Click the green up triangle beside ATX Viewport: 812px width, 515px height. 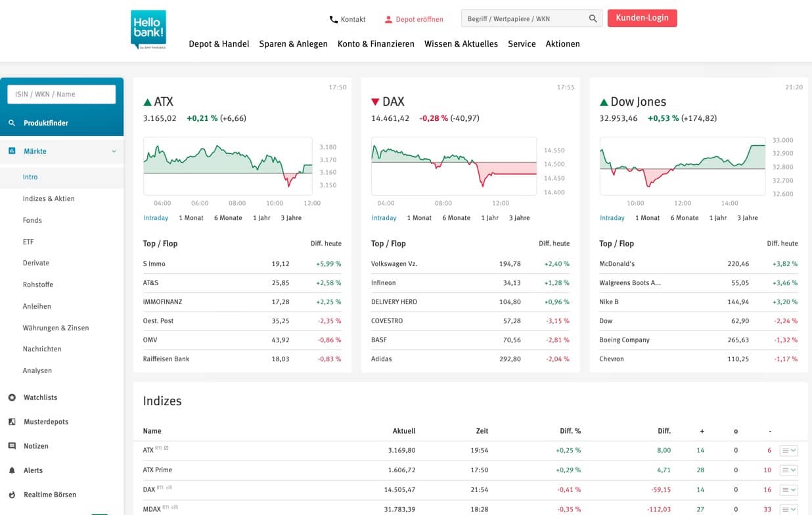[147, 102]
